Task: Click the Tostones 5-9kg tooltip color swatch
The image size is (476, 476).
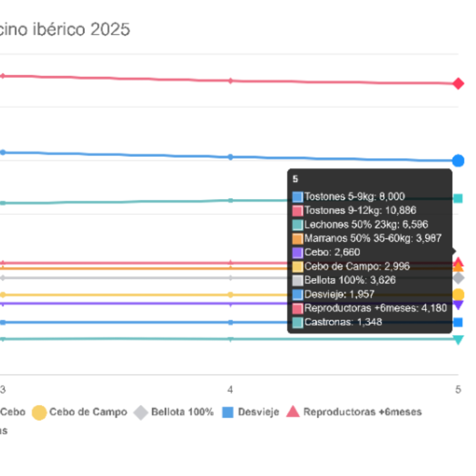Action: point(298,197)
